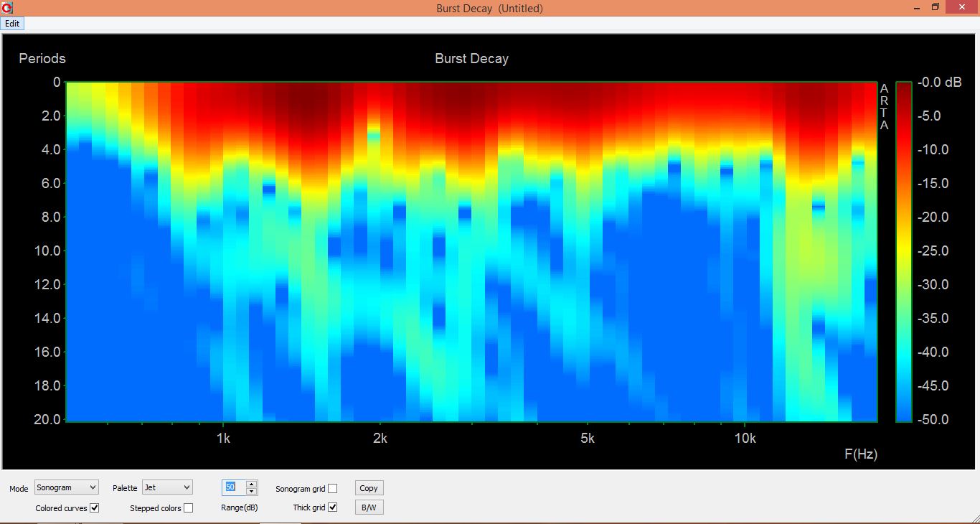Open the Mode dropdown showing Sonogram
This screenshot has width=980, height=524.
click(x=66, y=487)
